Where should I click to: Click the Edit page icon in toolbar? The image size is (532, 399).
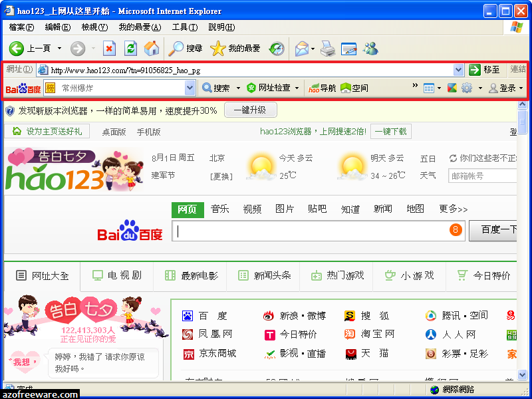click(348, 49)
